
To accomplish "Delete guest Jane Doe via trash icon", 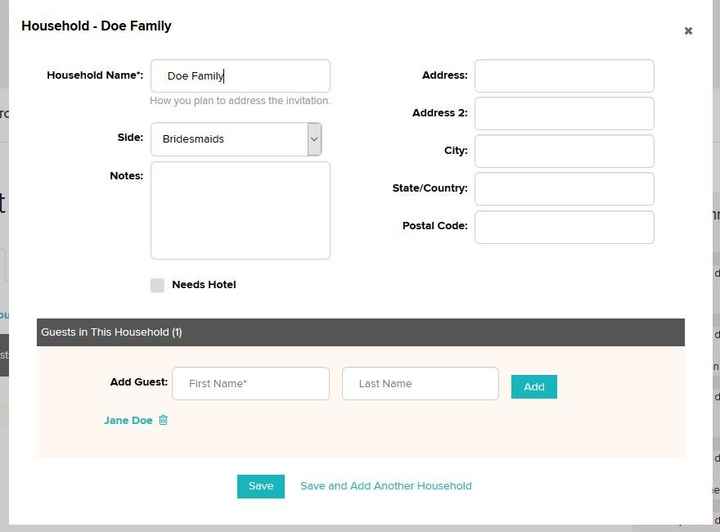I will coord(163,420).
